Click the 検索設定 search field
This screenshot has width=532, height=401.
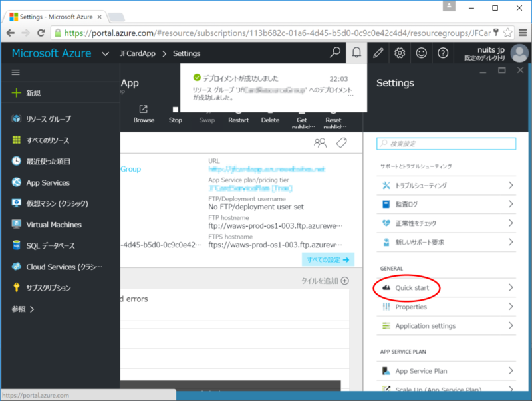(446, 144)
